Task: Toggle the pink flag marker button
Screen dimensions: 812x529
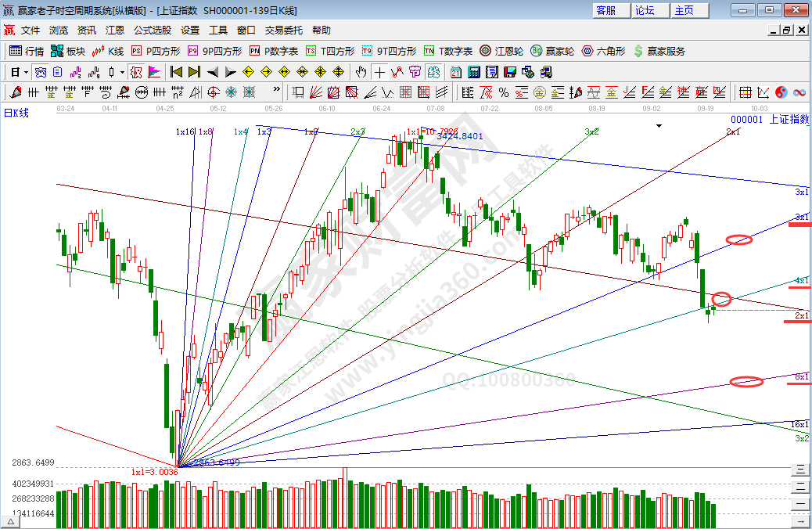Action: click(154, 72)
